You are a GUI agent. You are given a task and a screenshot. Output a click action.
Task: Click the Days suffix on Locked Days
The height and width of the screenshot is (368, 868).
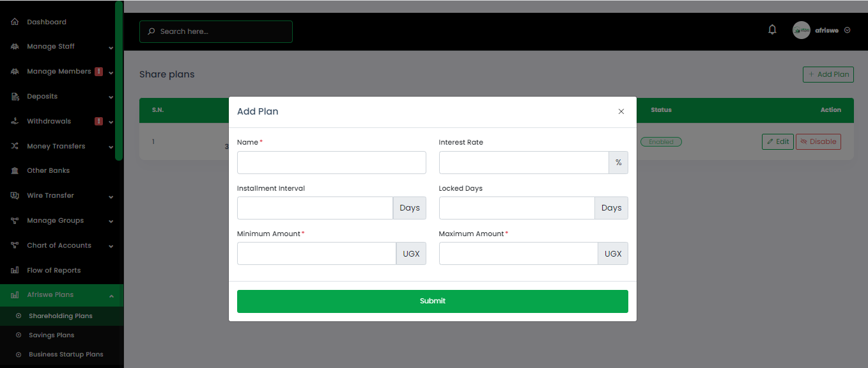tap(612, 208)
